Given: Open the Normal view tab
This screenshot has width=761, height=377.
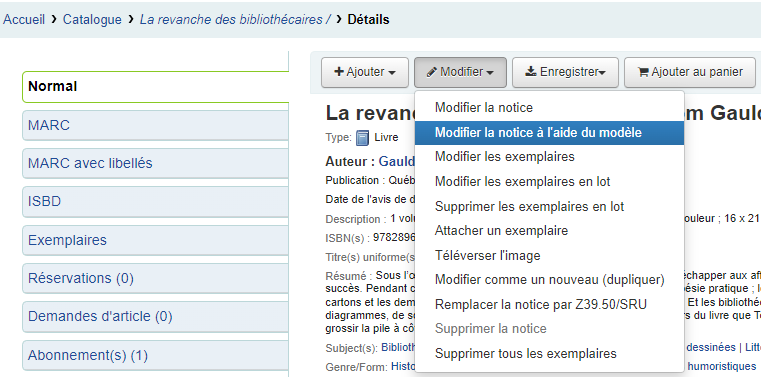Looking at the screenshot, I should click(x=155, y=87).
